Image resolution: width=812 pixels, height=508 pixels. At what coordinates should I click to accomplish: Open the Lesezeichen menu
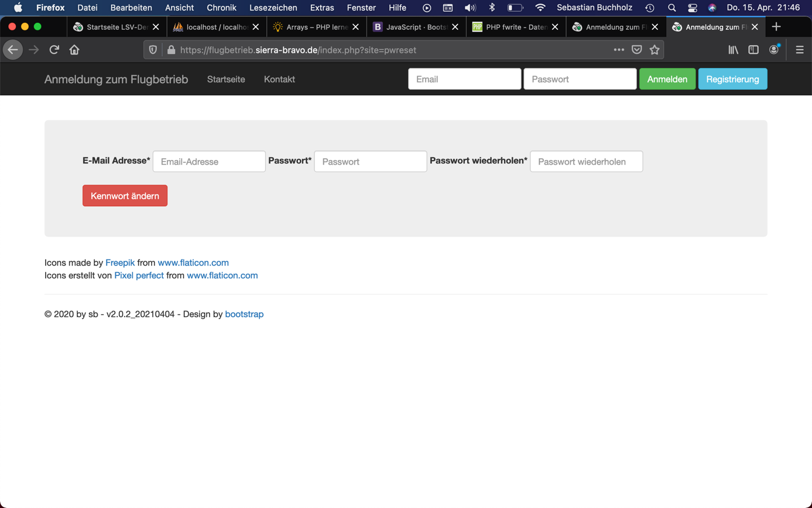click(273, 8)
